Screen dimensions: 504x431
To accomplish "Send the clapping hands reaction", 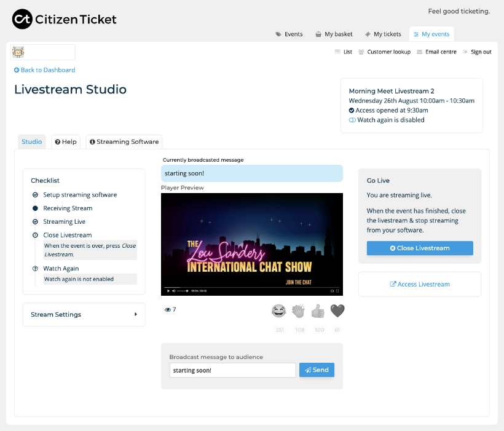I will pos(298,311).
